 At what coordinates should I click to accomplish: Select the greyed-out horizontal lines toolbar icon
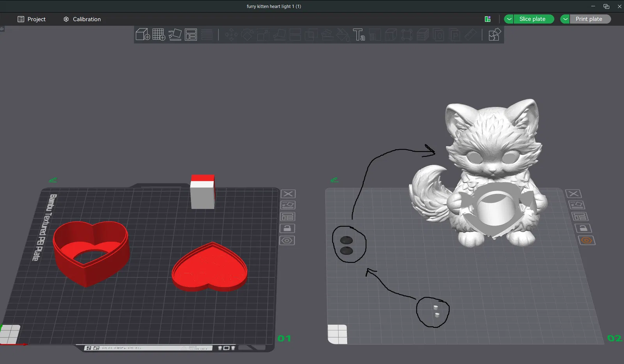click(207, 35)
